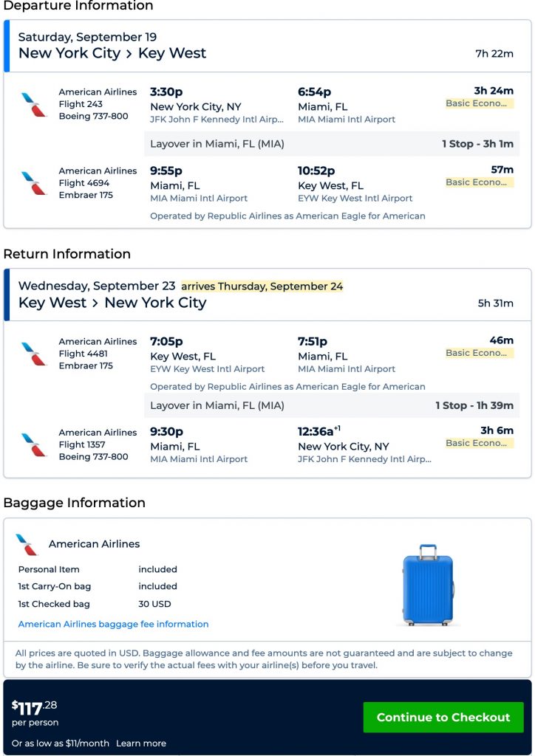The height and width of the screenshot is (756, 535).
Task: Open American Airlines baggage fee information link
Action: pyautogui.click(x=113, y=624)
